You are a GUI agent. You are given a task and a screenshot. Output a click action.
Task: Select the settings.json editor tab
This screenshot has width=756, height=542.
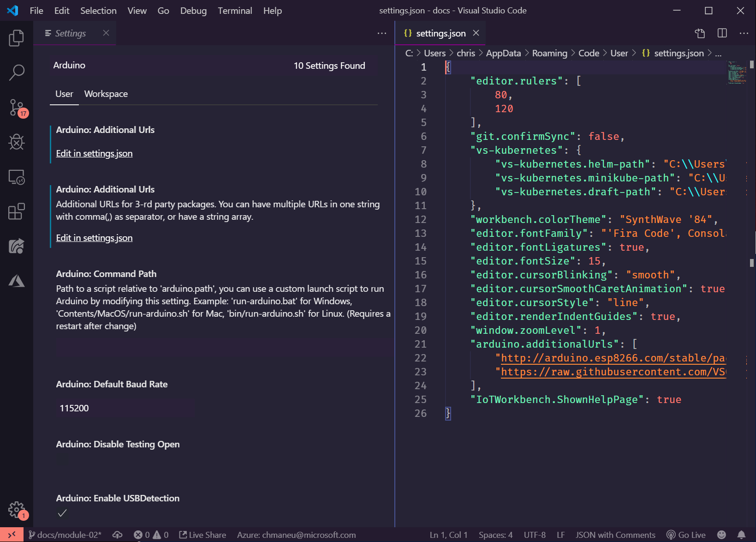click(x=441, y=33)
